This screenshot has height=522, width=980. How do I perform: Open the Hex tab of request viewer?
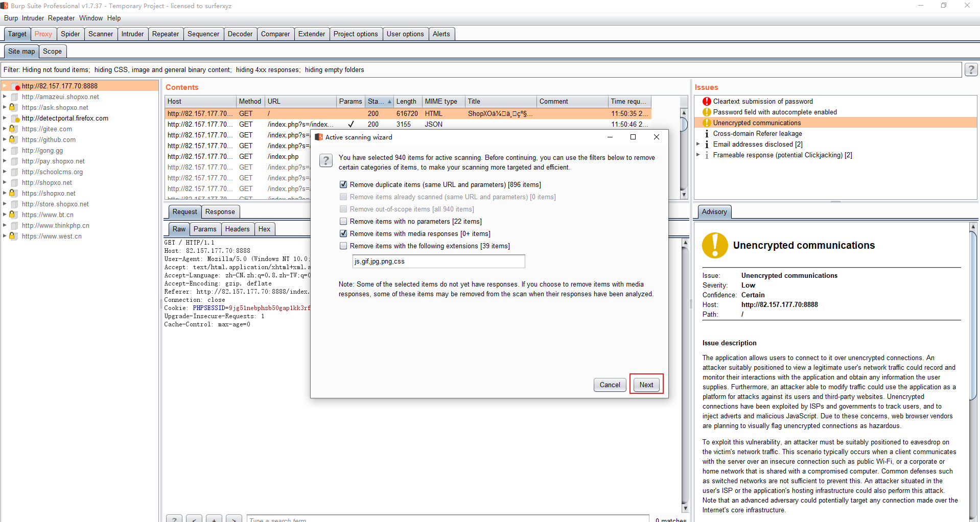[x=264, y=229]
